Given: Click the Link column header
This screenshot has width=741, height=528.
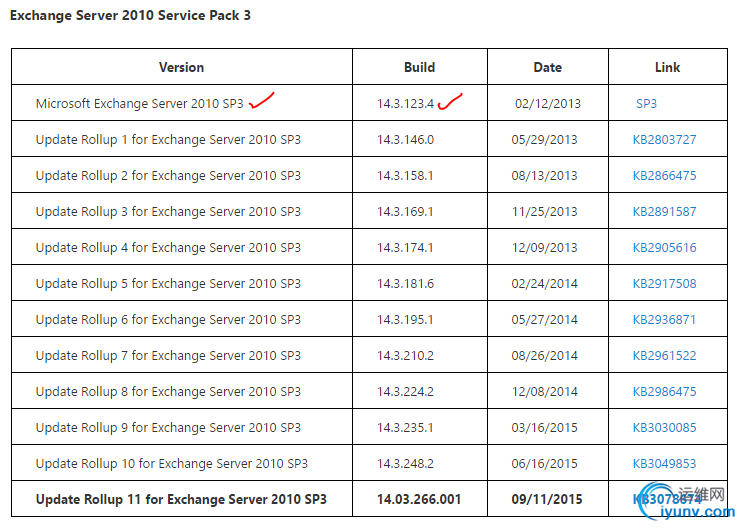Looking at the screenshot, I should click(667, 67).
